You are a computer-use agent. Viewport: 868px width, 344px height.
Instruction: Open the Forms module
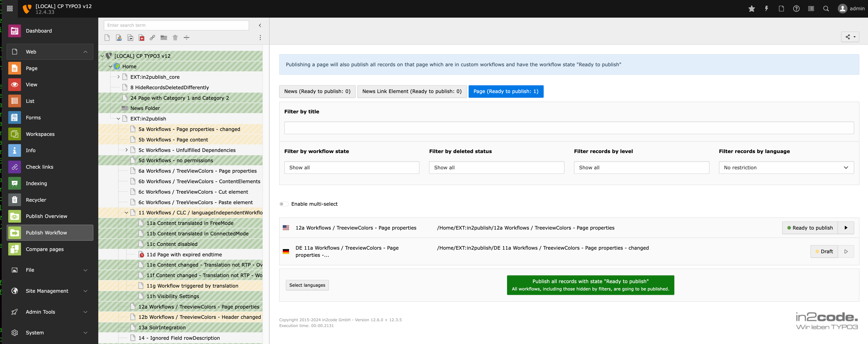point(50,118)
